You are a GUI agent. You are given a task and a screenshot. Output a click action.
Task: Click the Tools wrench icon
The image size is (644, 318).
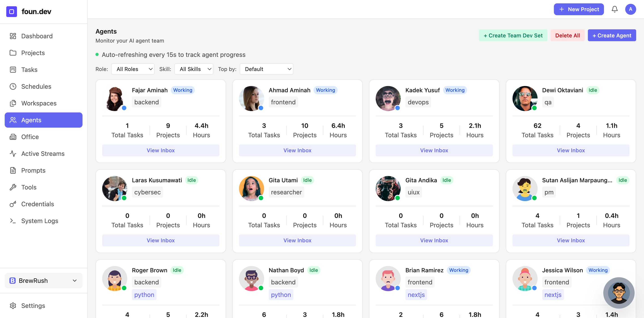click(13, 187)
